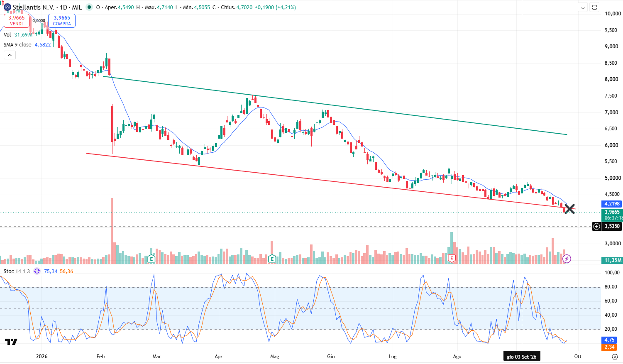Click the 6,000 price axis label
The image size is (623, 364).
(611, 145)
